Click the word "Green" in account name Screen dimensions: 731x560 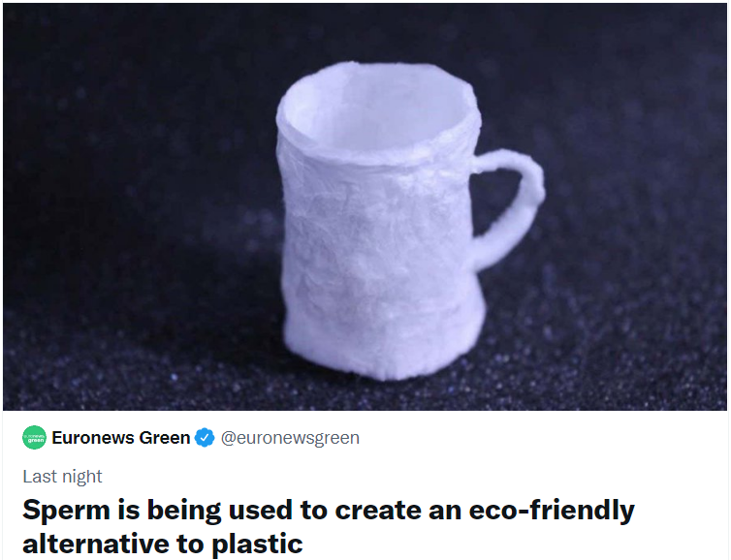point(164,438)
